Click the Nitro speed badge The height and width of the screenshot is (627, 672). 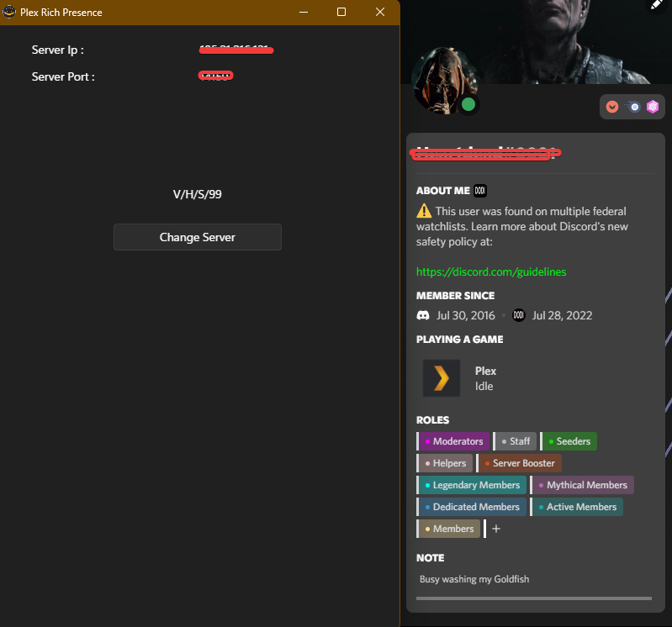point(632,107)
